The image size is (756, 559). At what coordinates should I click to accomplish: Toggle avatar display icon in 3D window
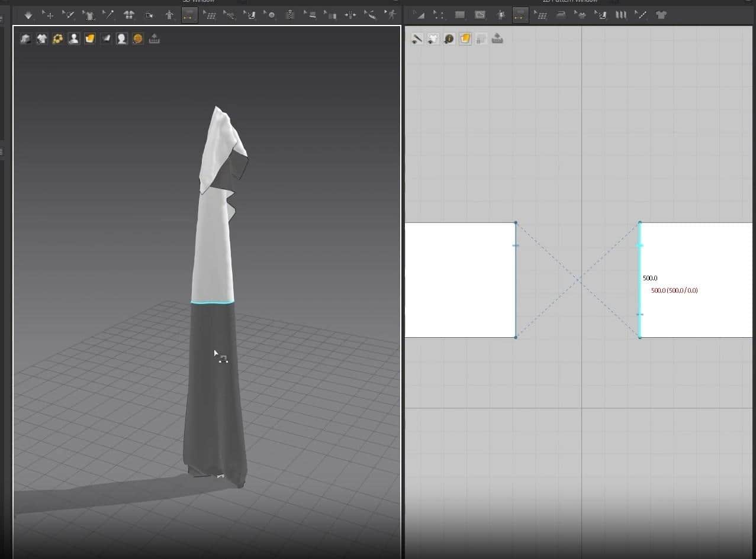(x=73, y=39)
